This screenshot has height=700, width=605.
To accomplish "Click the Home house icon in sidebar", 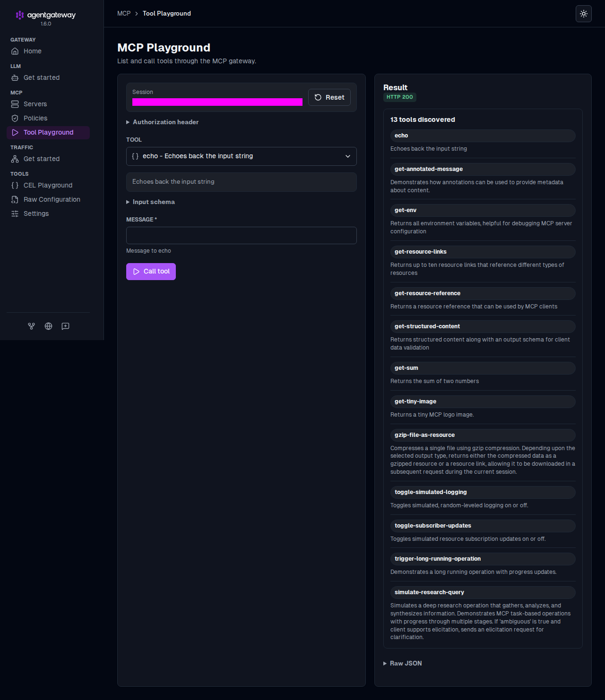I will tap(15, 51).
